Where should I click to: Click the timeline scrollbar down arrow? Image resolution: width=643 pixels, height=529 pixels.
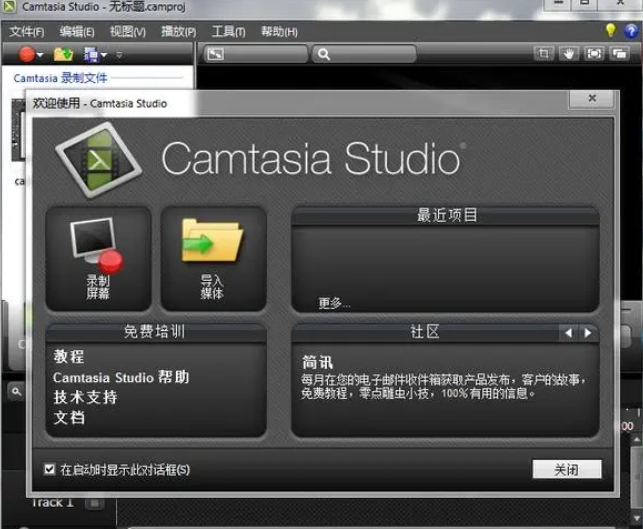click(637, 518)
